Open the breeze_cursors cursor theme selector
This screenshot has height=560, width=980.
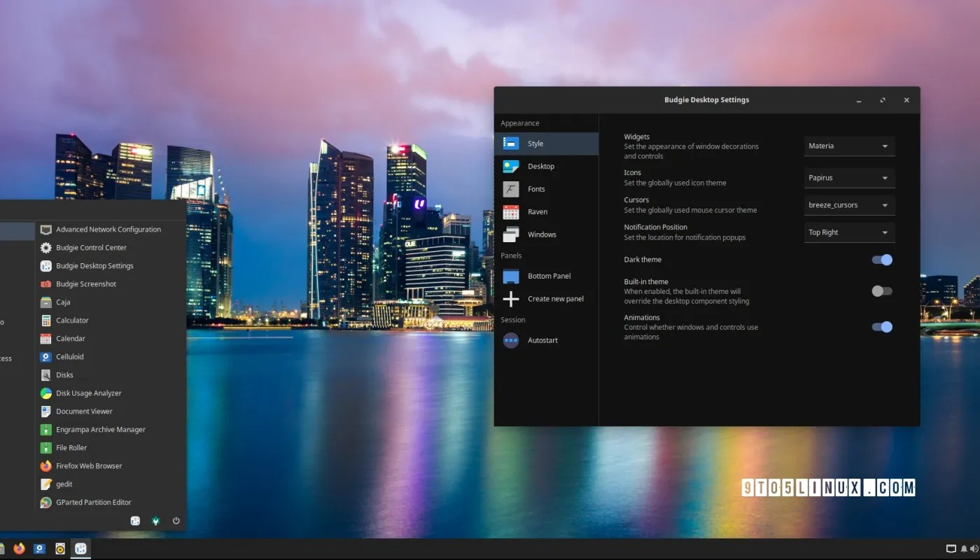848,204
